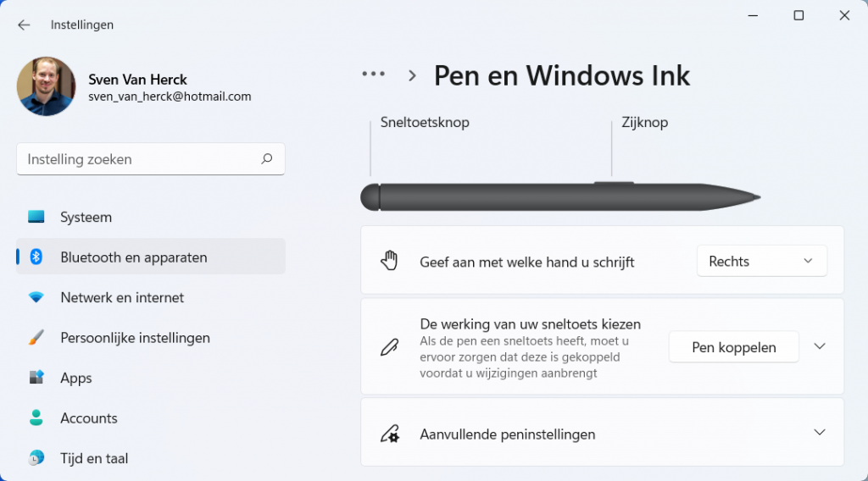This screenshot has height=481, width=868.
Task: Click the Pen koppelen button
Action: click(734, 347)
